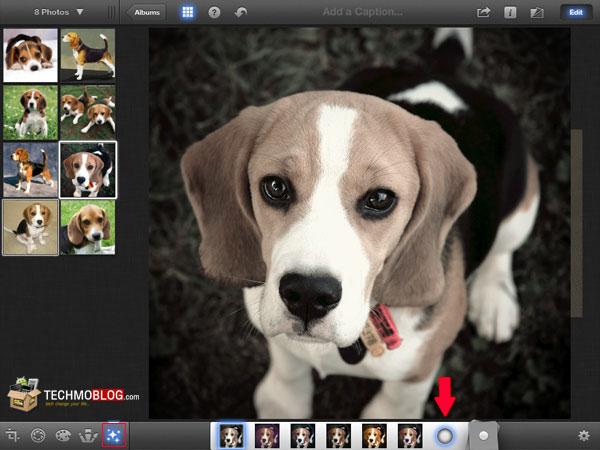Go back to Albums
The image size is (600, 450).
146,13
